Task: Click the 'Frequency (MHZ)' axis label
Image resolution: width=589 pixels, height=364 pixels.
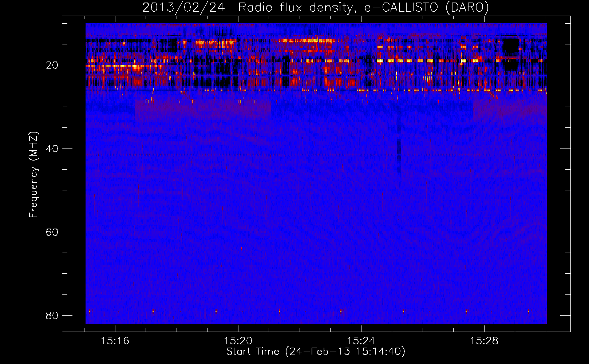Action: click(x=33, y=175)
